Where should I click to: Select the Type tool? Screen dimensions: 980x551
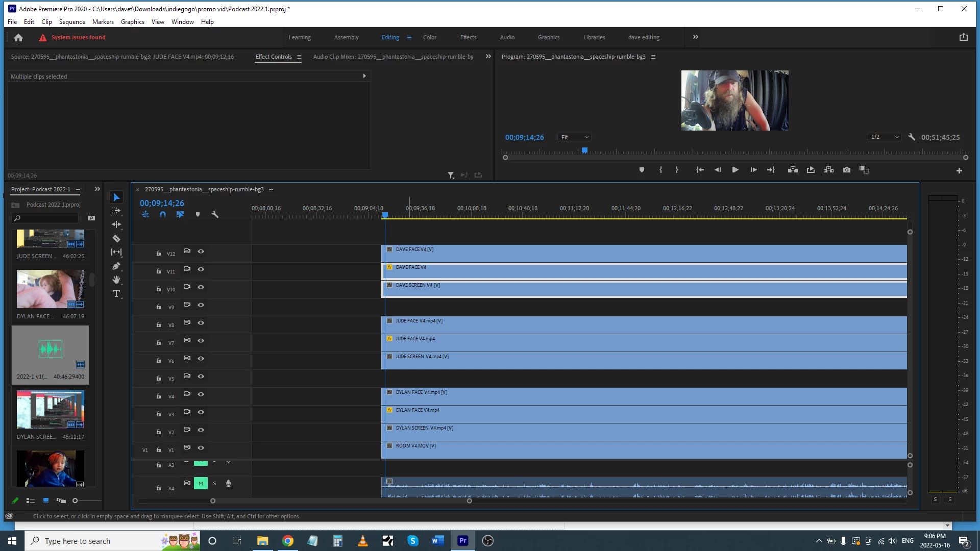pyautogui.click(x=116, y=294)
